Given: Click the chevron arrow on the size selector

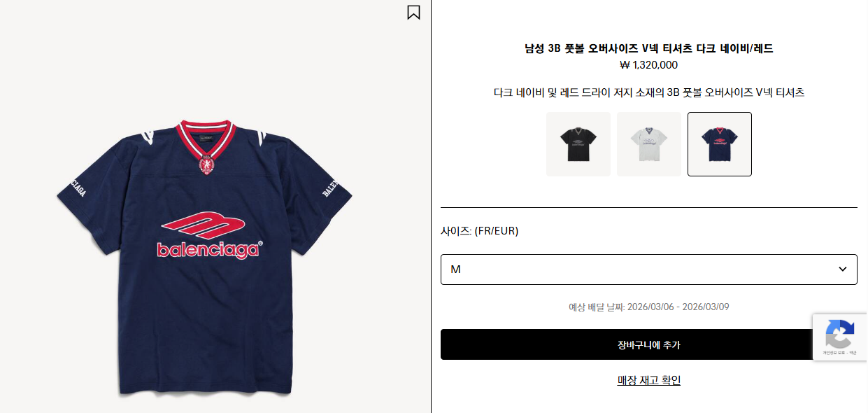Looking at the screenshot, I should tap(843, 269).
